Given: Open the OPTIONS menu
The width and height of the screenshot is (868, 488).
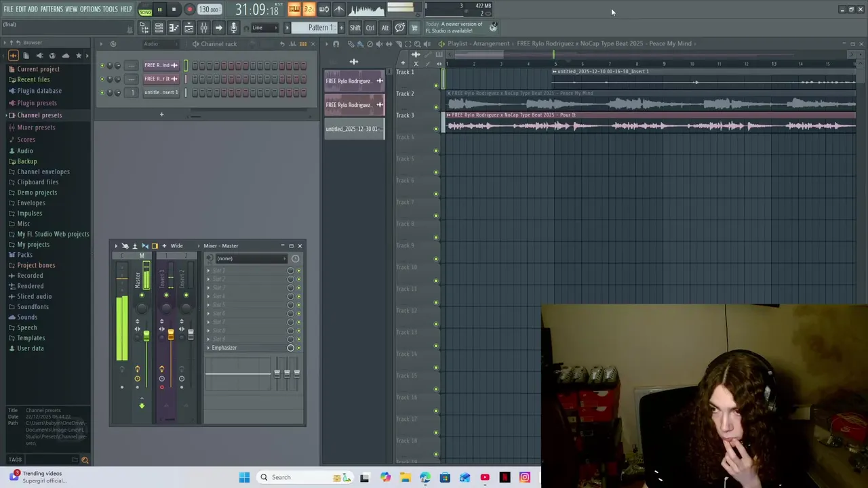Looking at the screenshot, I should [x=90, y=9].
